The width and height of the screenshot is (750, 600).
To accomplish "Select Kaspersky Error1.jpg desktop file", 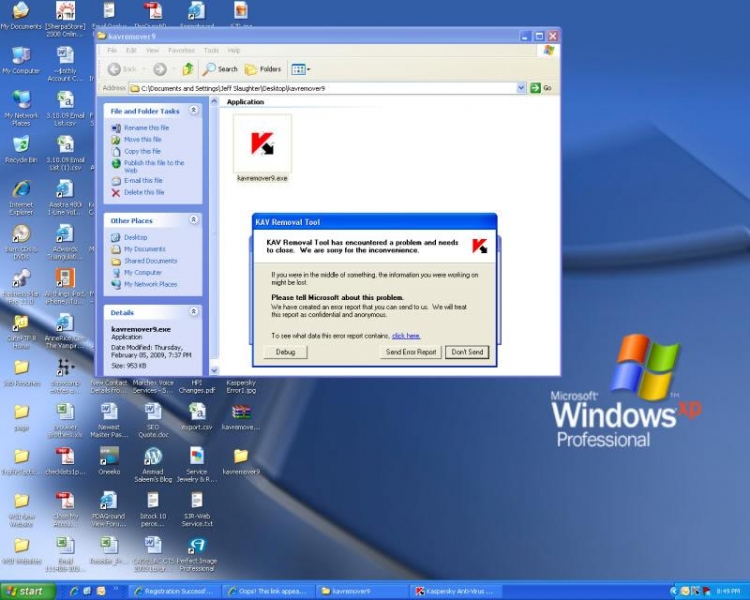I will (241, 387).
